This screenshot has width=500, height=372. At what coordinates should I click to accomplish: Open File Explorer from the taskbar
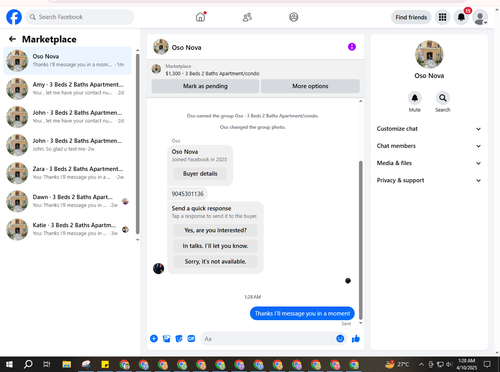[67, 364]
